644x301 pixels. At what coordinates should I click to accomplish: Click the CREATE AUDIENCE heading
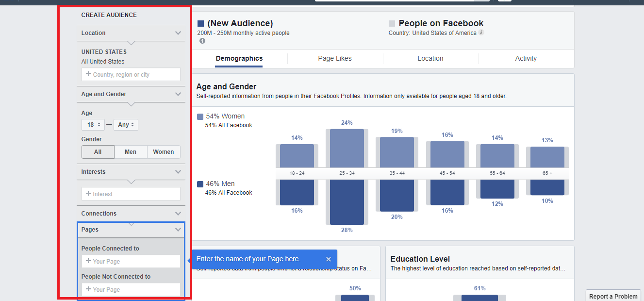click(109, 15)
